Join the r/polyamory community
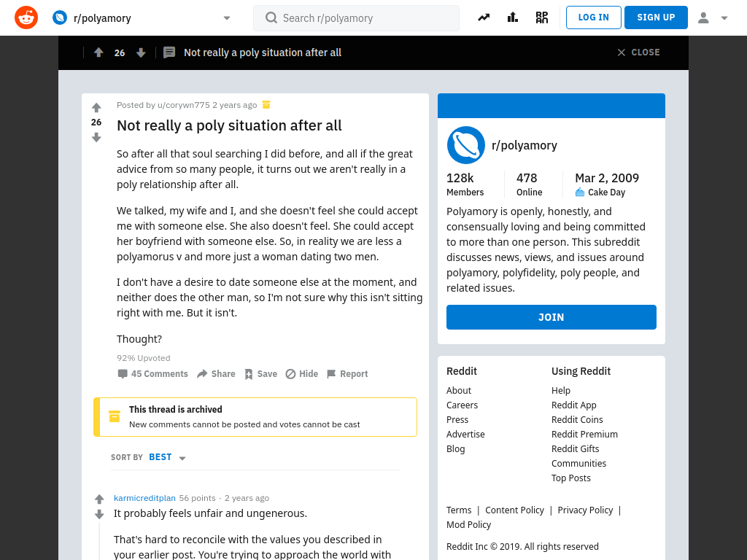The image size is (747, 560). click(x=551, y=317)
